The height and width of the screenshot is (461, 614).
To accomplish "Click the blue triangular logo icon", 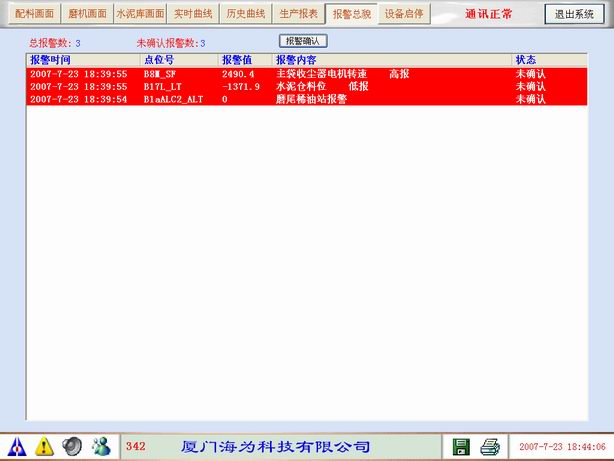I will click(17, 447).
